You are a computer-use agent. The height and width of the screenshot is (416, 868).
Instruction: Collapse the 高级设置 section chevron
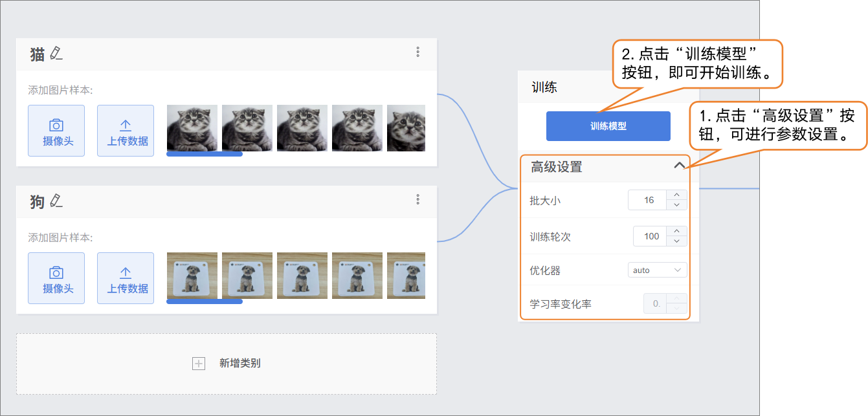[679, 166]
